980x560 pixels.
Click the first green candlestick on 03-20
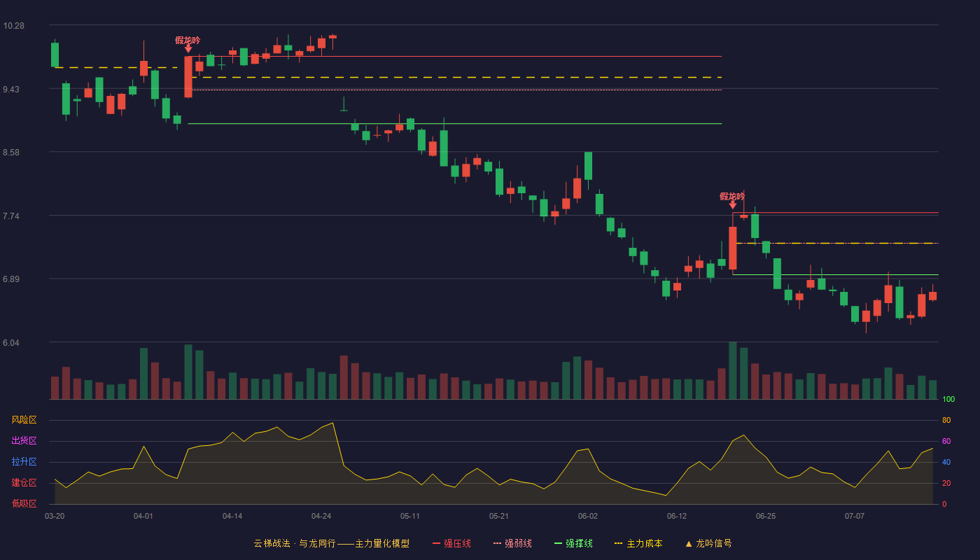pos(55,55)
